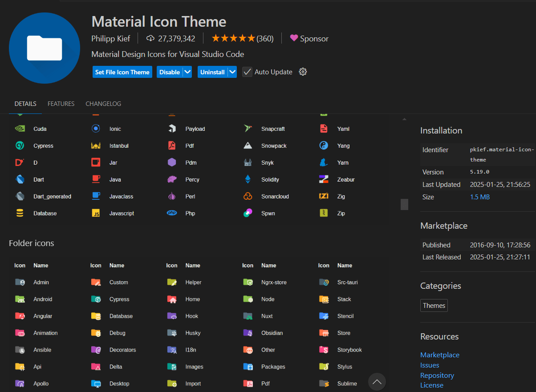Switch to the Details tab
The width and height of the screenshot is (536, 392).
(x=25, y=104)
